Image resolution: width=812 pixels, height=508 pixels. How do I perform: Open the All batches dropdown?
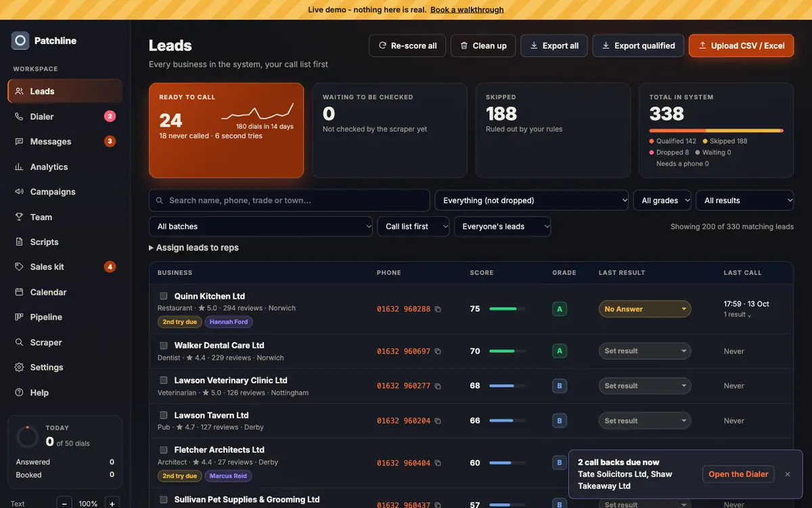[261, 226]
